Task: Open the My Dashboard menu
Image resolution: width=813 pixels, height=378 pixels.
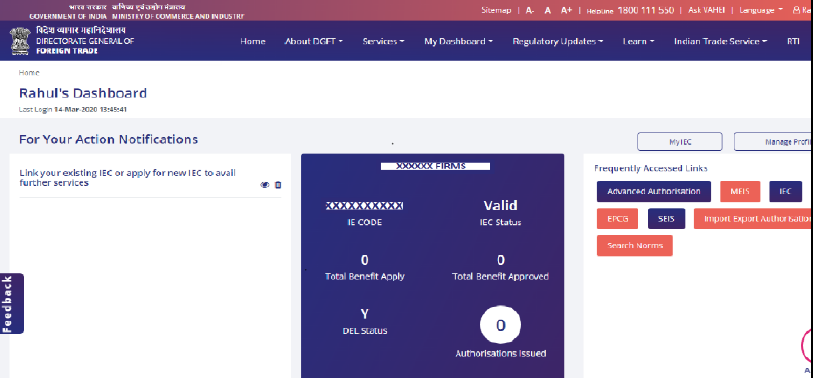Action: click(x=458, y=41)
